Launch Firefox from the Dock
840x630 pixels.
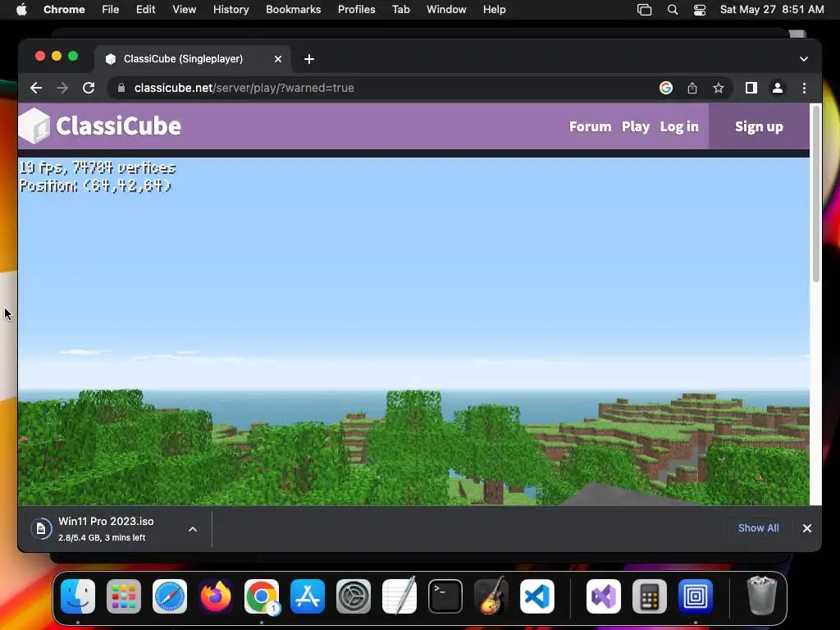click(x=216, y=596)
